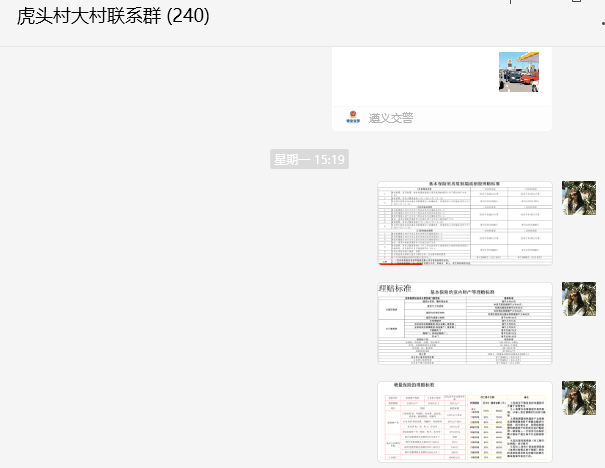605x468 pixels.
Task: Click the sender avatar beside the 理赔标准 image
Action: (x=578, y=299)
